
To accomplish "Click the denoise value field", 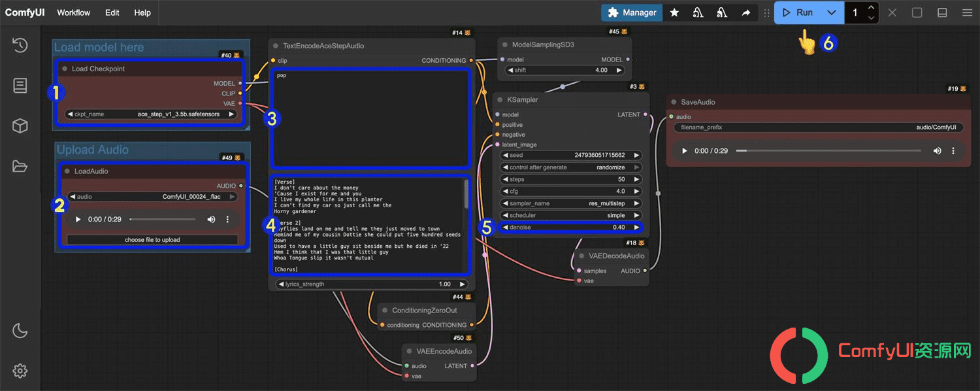I will click(571, 228).
